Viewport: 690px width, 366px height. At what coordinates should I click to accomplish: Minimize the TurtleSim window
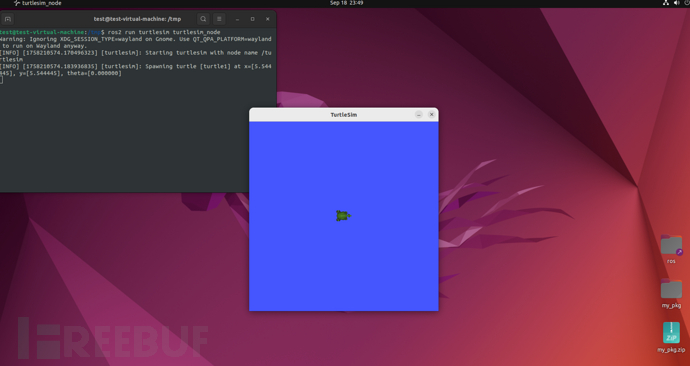(418, 114)
